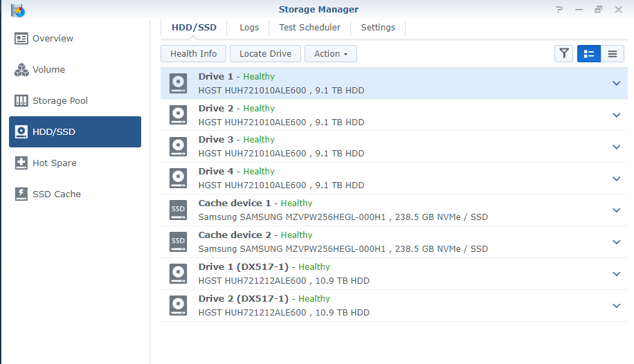Click the Locate Drive button
634x364 pixels.
click(265, 54)
